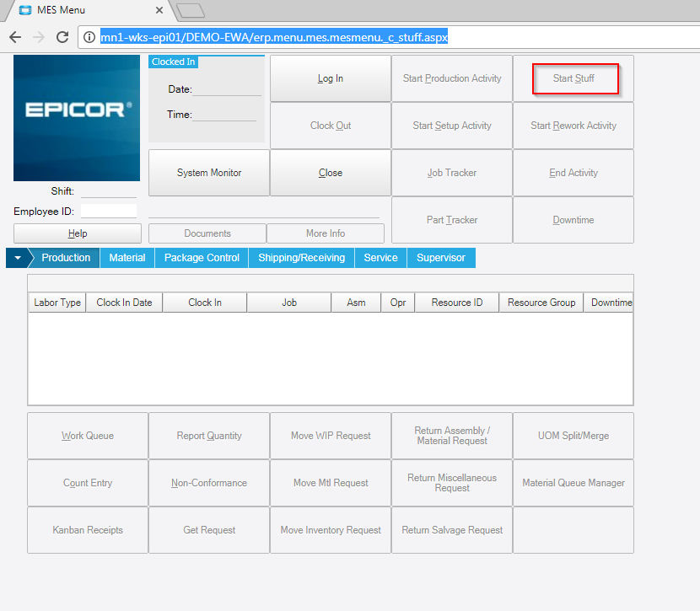The width and height of the screenshot is (700, 611).
Task: Click Return Salvage Request
Action: coord(452,530)
